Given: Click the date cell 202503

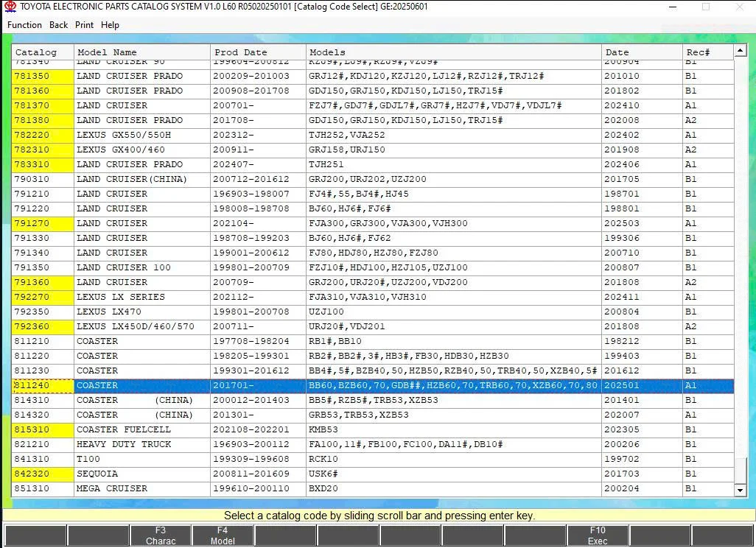Looking at the screenshot, I should [x=643, y=224].
